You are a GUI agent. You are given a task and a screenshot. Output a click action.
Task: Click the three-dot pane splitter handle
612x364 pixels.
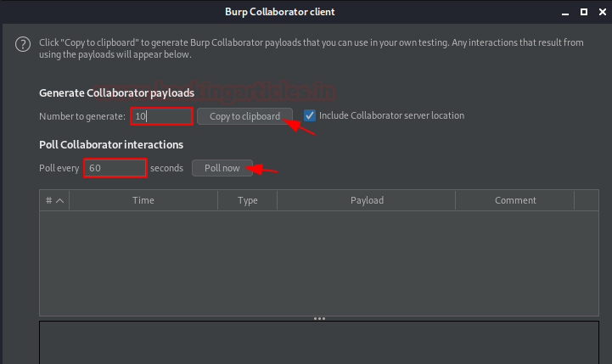319,319
